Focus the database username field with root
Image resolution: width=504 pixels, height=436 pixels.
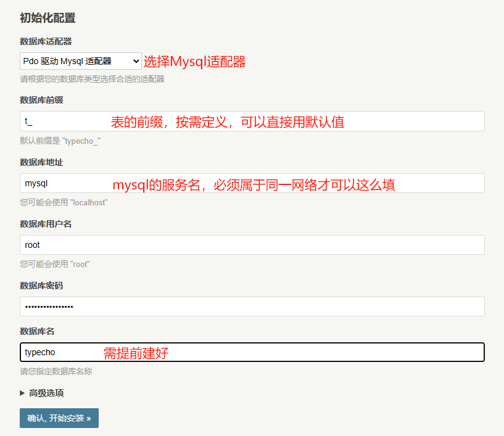pos(252,245)
